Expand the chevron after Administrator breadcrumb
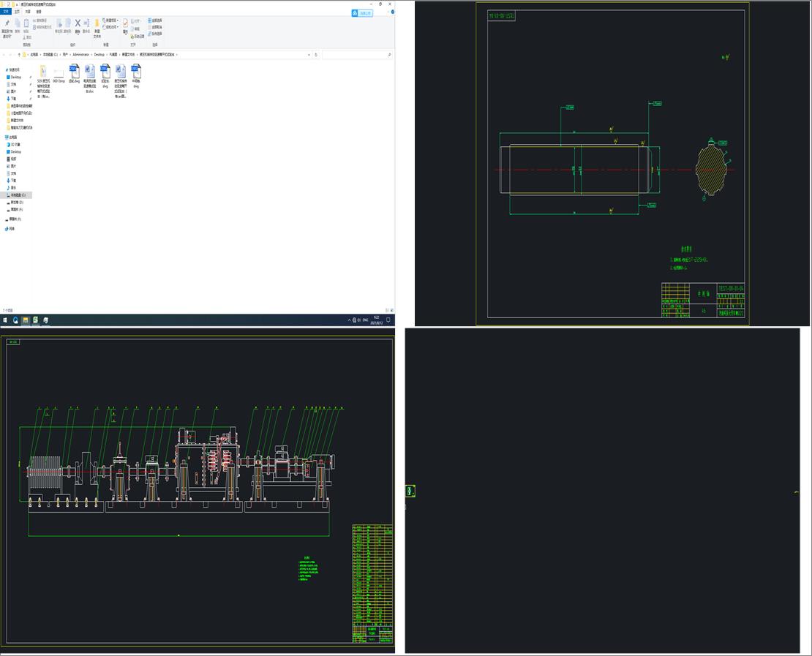This screenshot has width=812, height=656. click(x=91, y=54)
